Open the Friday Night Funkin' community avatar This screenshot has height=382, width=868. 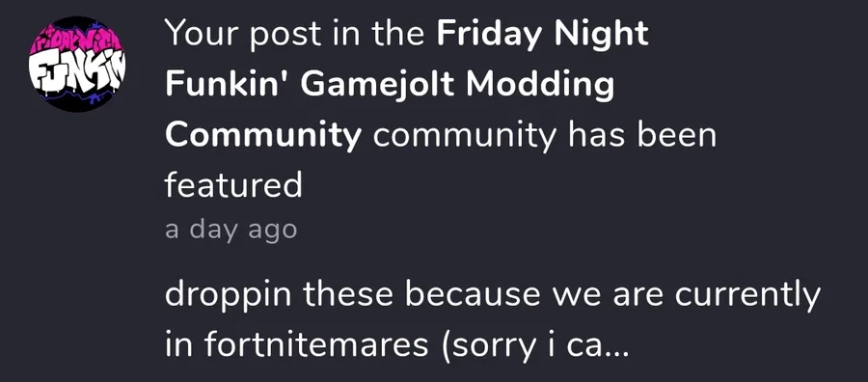pyautogui.click(x=77, y=65)
